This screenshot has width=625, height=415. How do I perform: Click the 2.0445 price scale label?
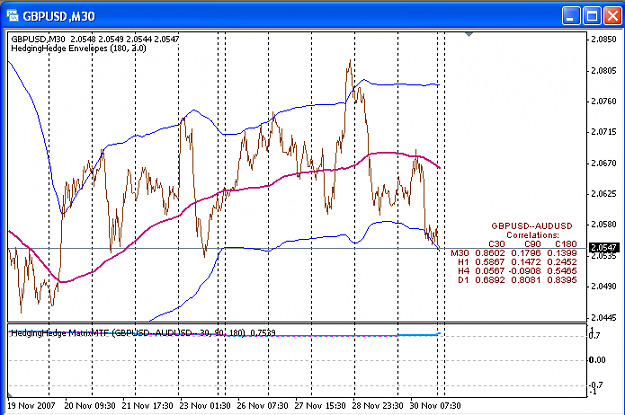[604, 318]
